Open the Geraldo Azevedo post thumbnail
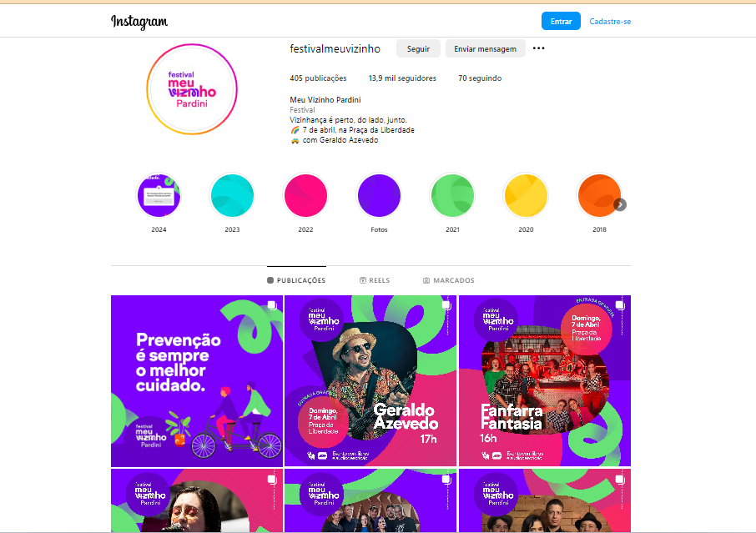756x533 pixels. 370,380
